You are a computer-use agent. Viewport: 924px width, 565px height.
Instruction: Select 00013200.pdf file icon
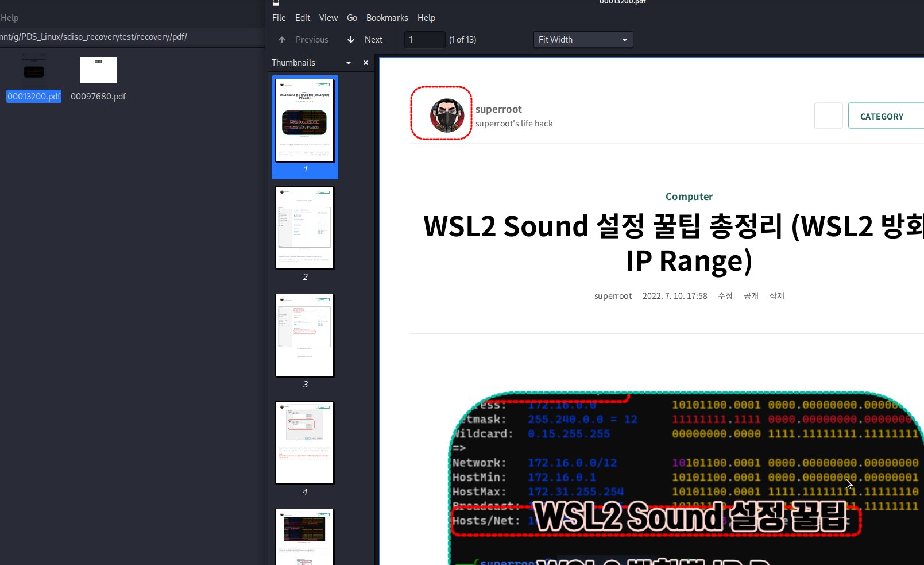coord(34,70)
